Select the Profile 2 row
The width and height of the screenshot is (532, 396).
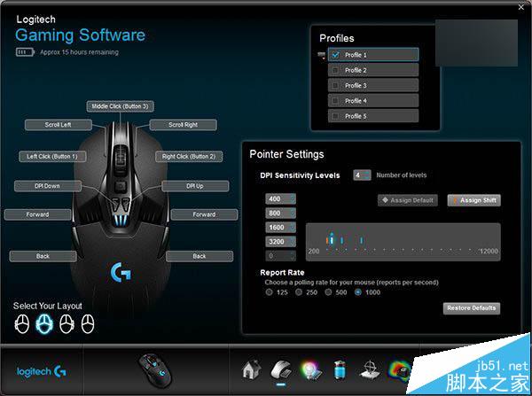coord(373,70)
